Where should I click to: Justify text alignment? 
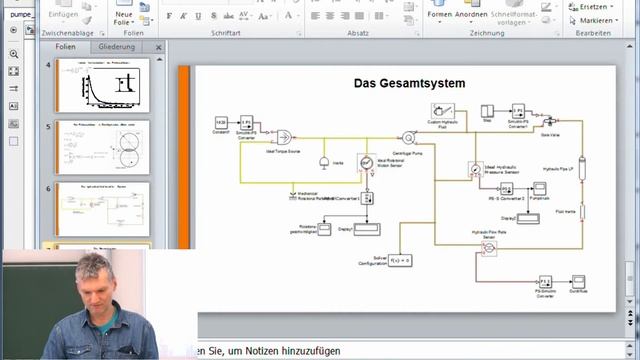pos(360,16)
